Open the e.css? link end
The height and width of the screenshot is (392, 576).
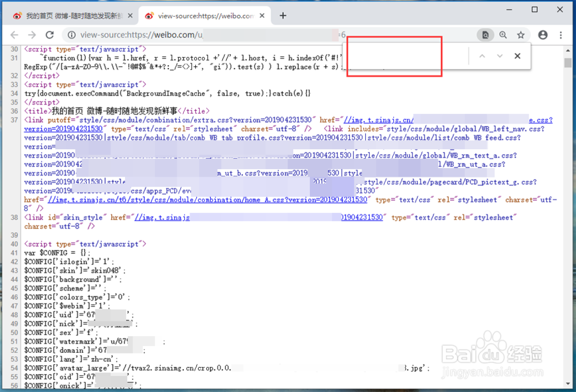[541, 120]
